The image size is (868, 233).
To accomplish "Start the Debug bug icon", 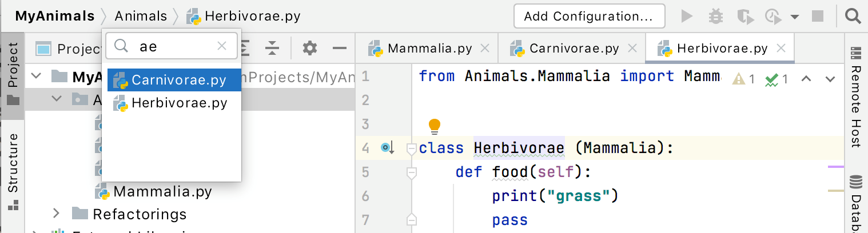I will [715, 16].
